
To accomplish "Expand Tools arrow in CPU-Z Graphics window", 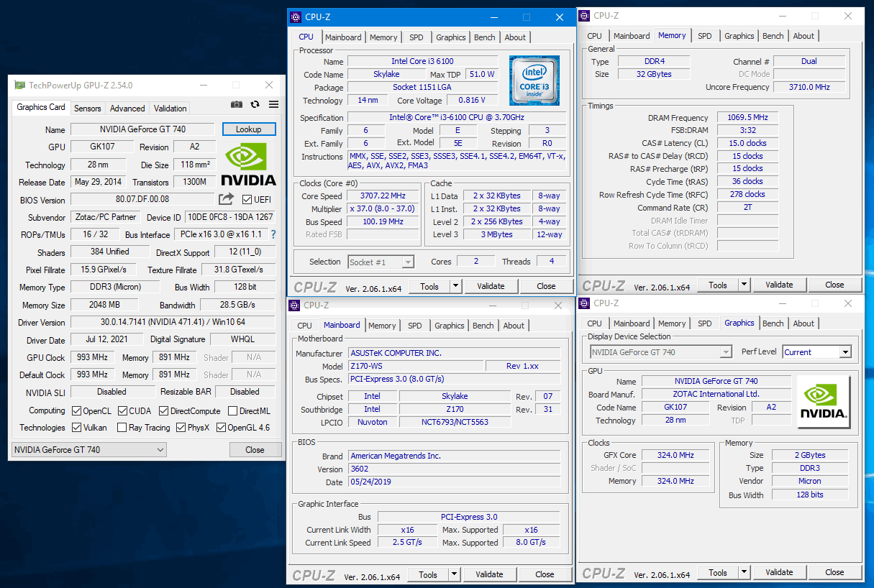I will click(x=744, y=573).
